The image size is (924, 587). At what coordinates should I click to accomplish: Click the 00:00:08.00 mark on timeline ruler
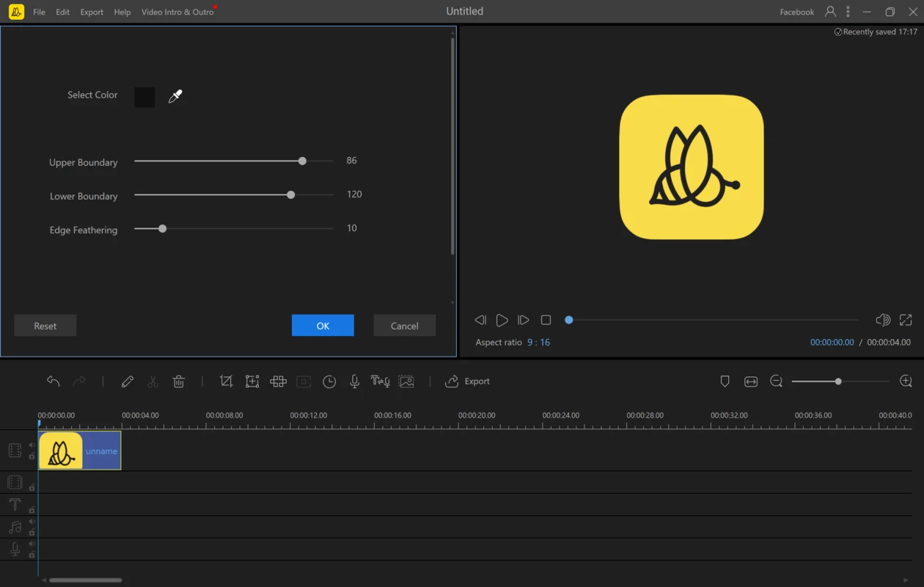(224, 415)
